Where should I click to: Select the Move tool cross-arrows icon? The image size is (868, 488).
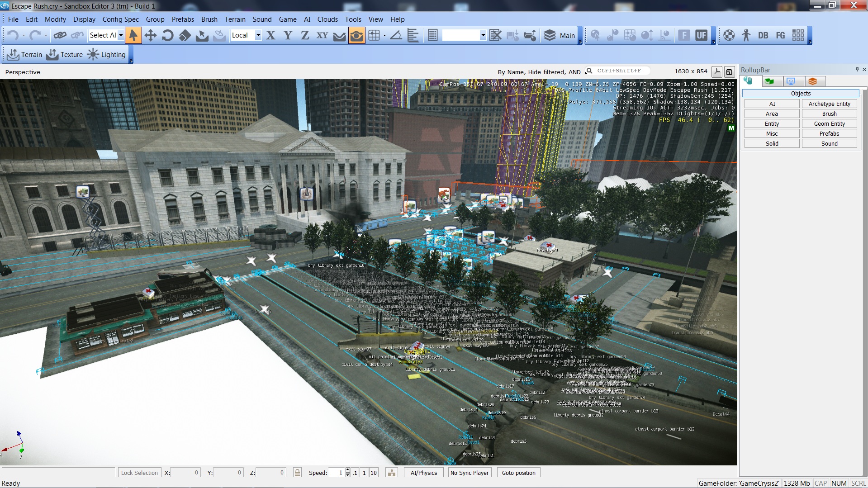(151, 35)
